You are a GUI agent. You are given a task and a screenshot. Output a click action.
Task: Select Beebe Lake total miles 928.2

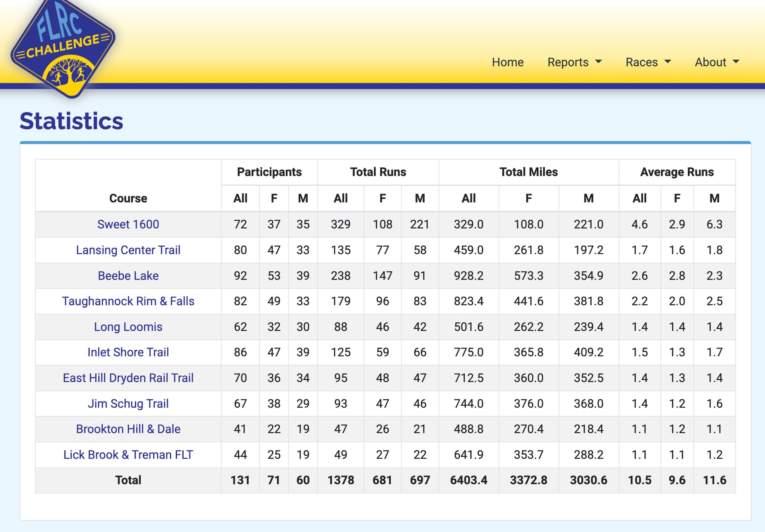tap(469, 276)
